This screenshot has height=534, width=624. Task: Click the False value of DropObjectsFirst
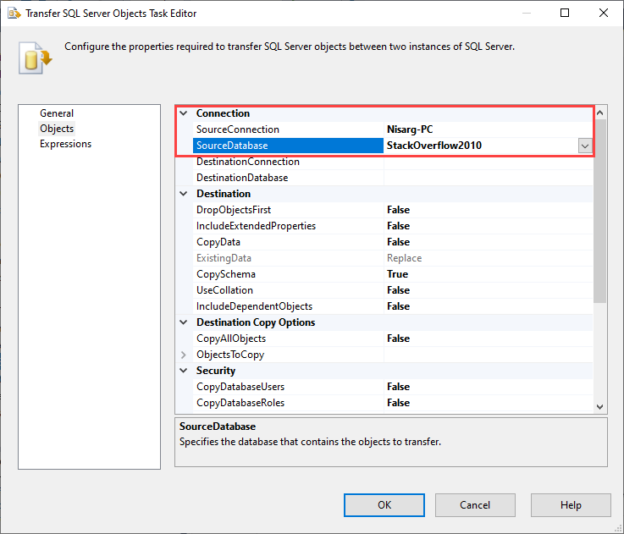(x=398, y=210)
